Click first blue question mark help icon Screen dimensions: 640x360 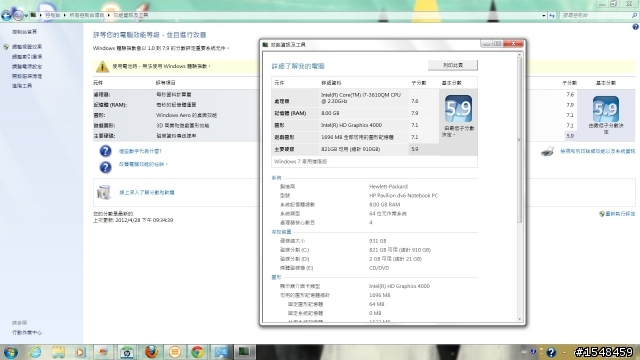105,151
